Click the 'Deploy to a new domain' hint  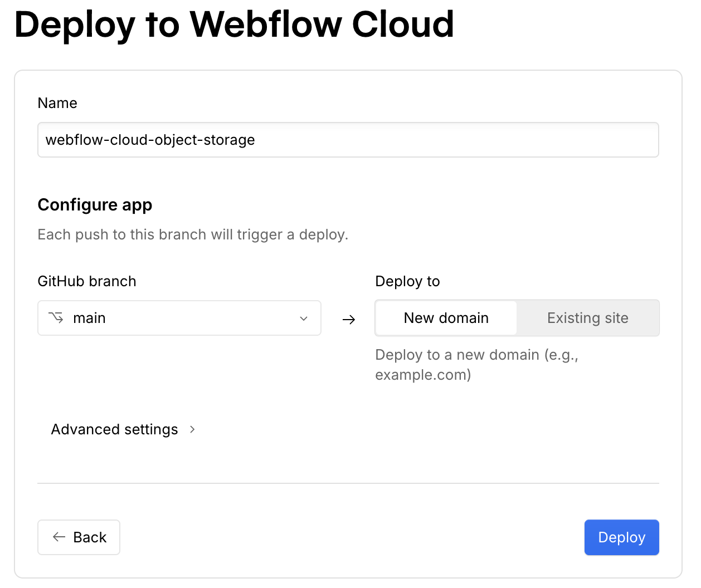477,365
